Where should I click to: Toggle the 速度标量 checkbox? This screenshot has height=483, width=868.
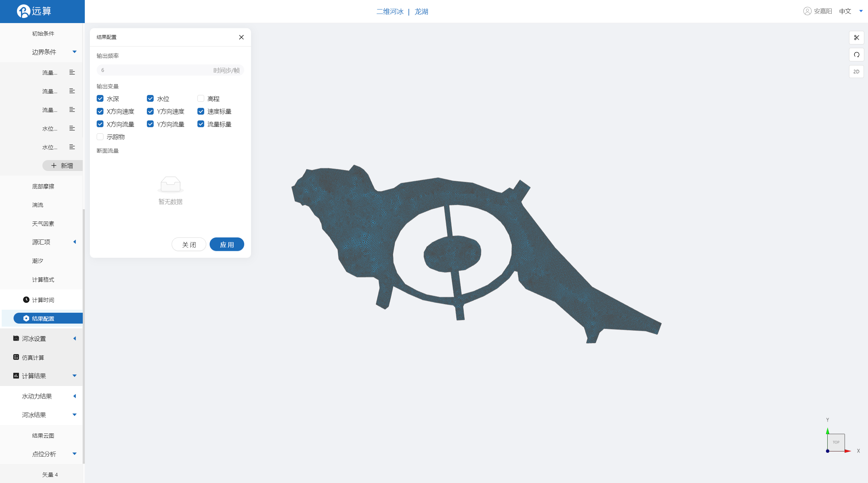click(201, 111)
